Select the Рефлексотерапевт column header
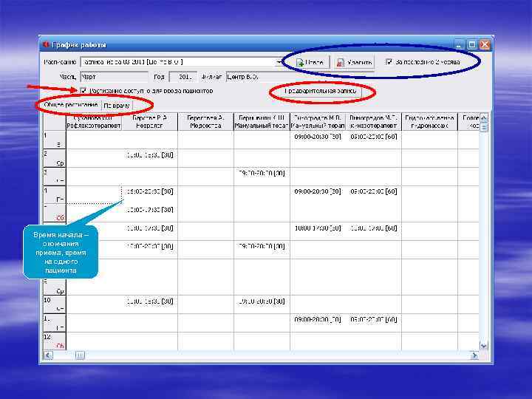Image resolution: width=532 pixels, height=399 pixels. [94, 122]
